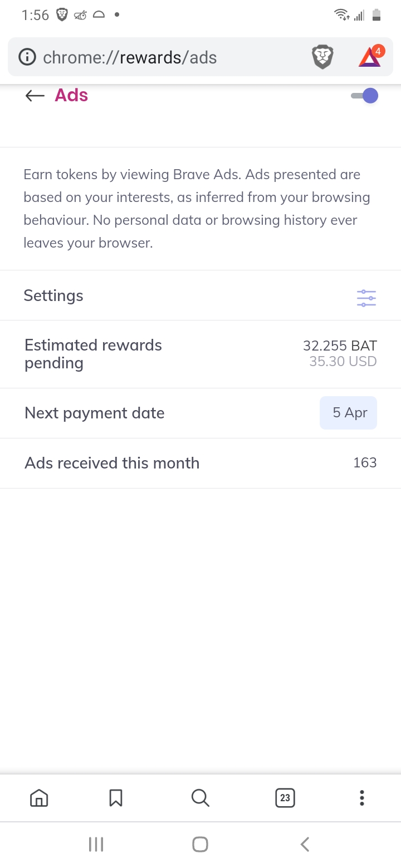Screen dimensions: 401x868
Task: Open the three-dot browser menu
Action: tap(361, 798)
